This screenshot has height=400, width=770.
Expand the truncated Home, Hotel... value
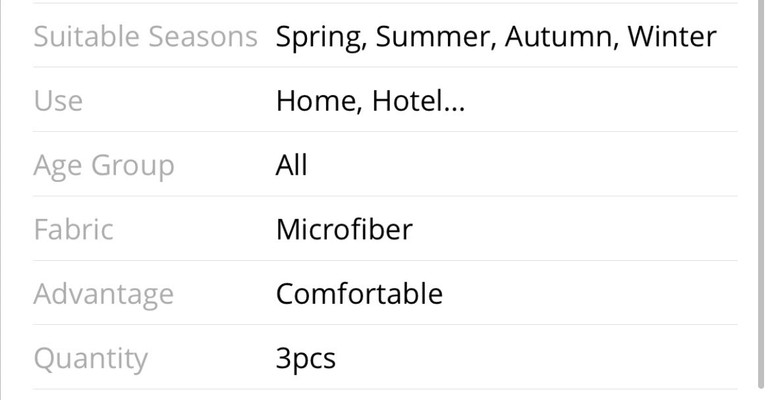click(x=370, y=101)
